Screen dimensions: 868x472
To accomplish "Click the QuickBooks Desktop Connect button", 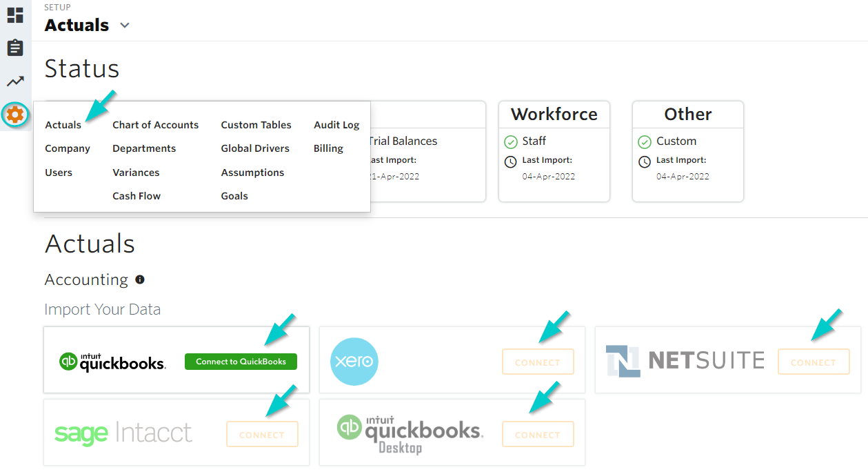I will 538,435.
